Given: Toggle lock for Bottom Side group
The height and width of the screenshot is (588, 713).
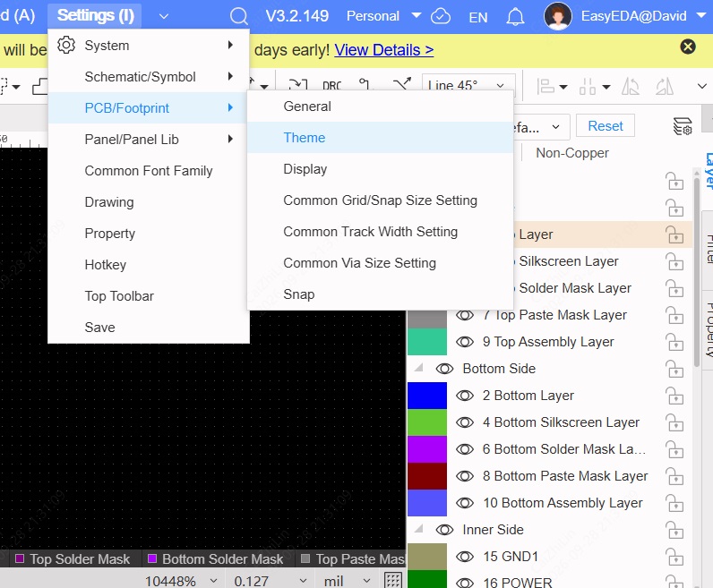Looking at the screenshot, I should point(674,369).
